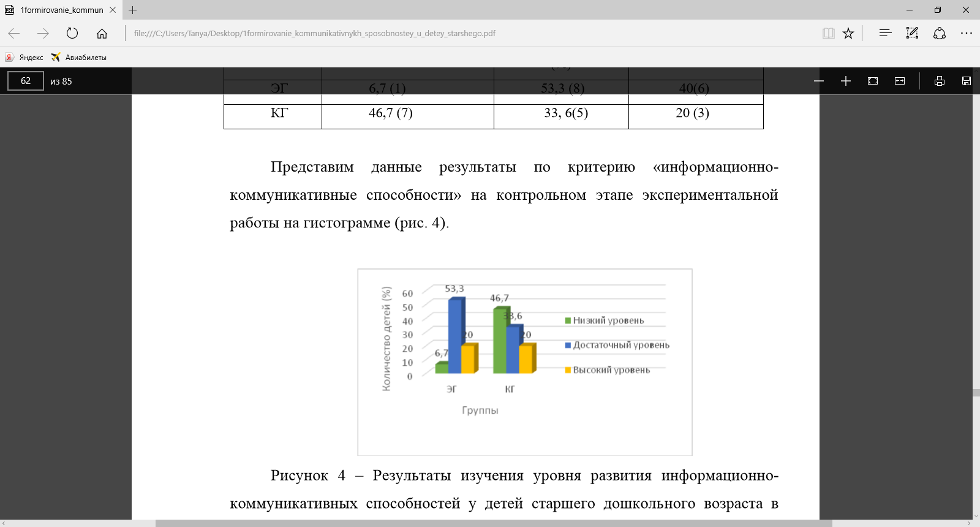This screenshot has height=527, width=980.
Task: Click the bar chart figure
Action: pyautogui.click(x=525, y=362)
